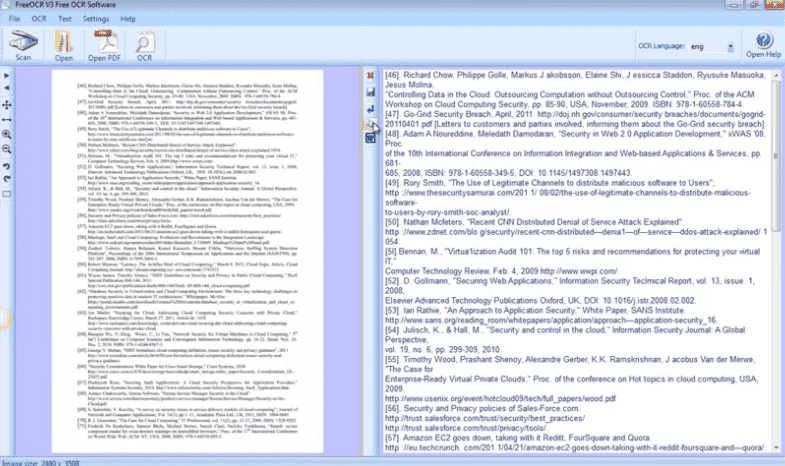Viewport: 785px width, 466px height.
Task: Click the 'vol. 19, no. 6, pp. 299-309' line
Action: pyautogui.click(x=443, y=349)
